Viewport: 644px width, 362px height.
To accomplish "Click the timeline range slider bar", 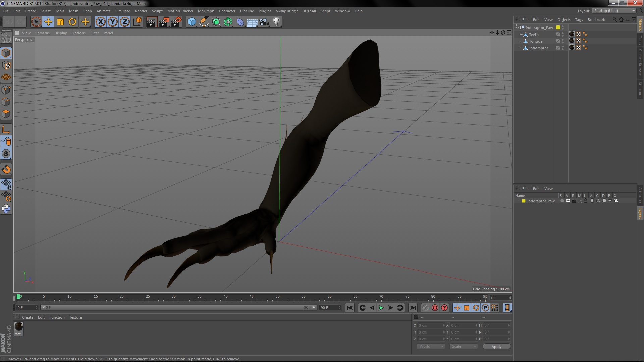I will click(178, 307).
